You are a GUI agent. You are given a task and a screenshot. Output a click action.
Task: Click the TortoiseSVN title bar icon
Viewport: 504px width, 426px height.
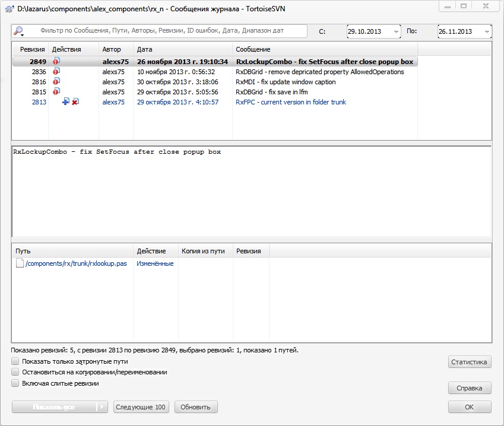point(8,7)
